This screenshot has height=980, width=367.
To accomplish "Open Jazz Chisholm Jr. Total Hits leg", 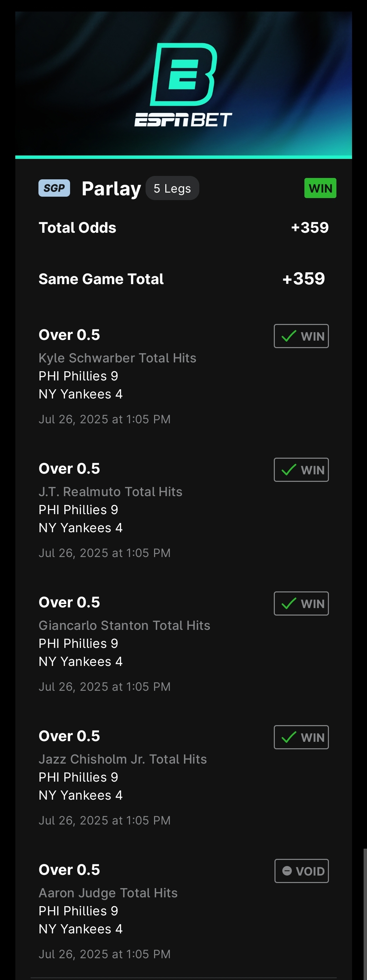I will [122, 759].
